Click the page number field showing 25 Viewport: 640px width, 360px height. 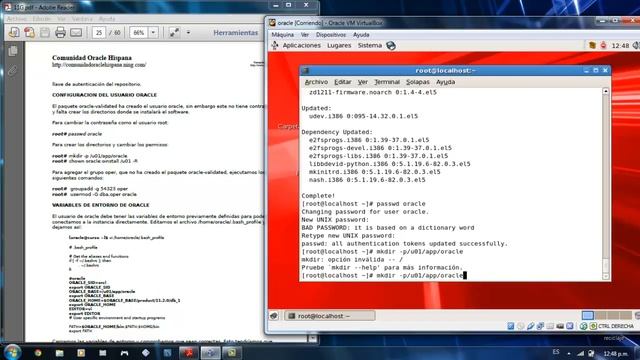click(x=99, y=33)
